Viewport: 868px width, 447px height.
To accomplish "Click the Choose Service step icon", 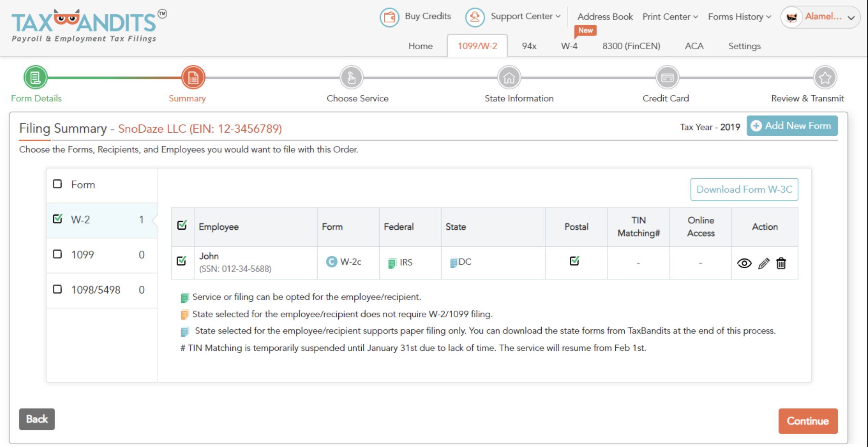I will [351, 77].
